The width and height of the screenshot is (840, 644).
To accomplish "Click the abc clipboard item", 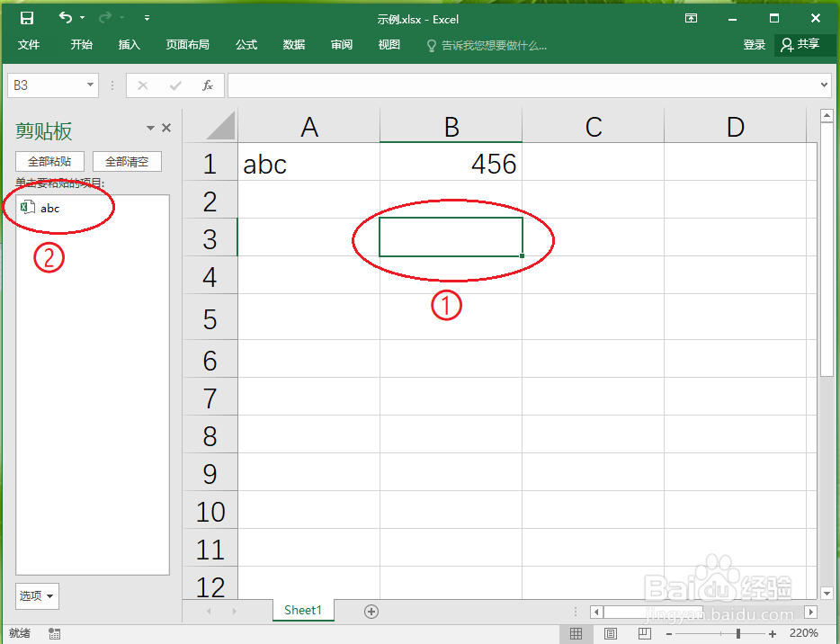I will click(x=50, y=208).
